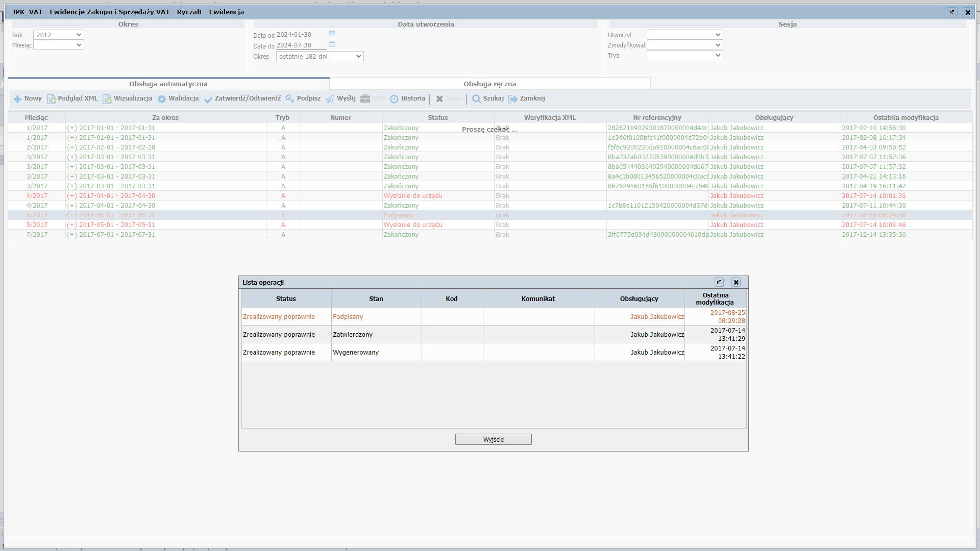Open Okres ostatnie 182 dni dropdown
Image resolution: width=980 pixels, height=551 pixels.
click(x=320, y=56)
